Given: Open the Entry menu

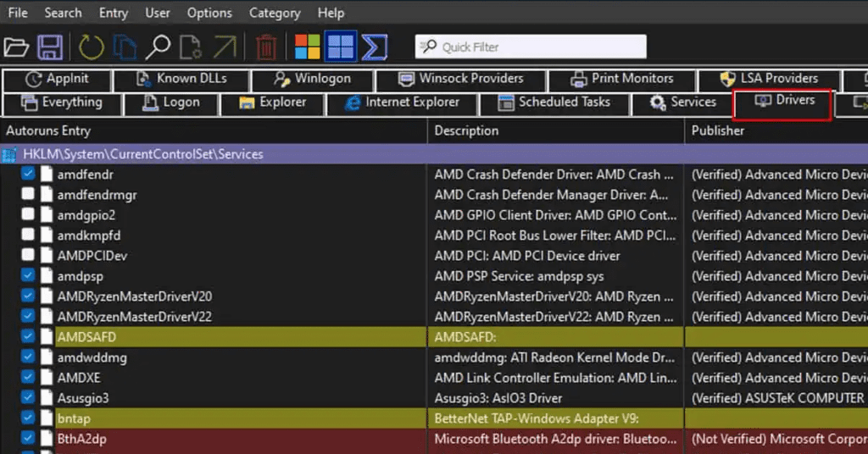Looking at the screenshot, I should [x=113, y=13].
